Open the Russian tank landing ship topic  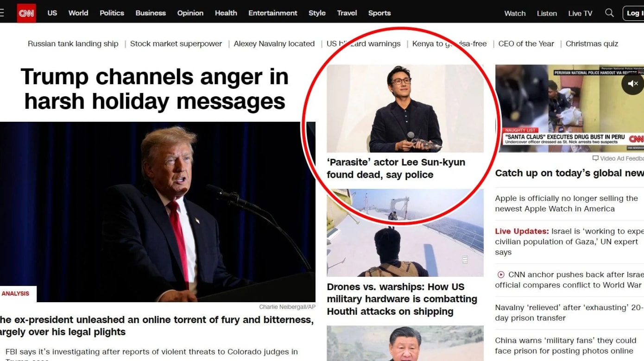click(x=73, y=44)
